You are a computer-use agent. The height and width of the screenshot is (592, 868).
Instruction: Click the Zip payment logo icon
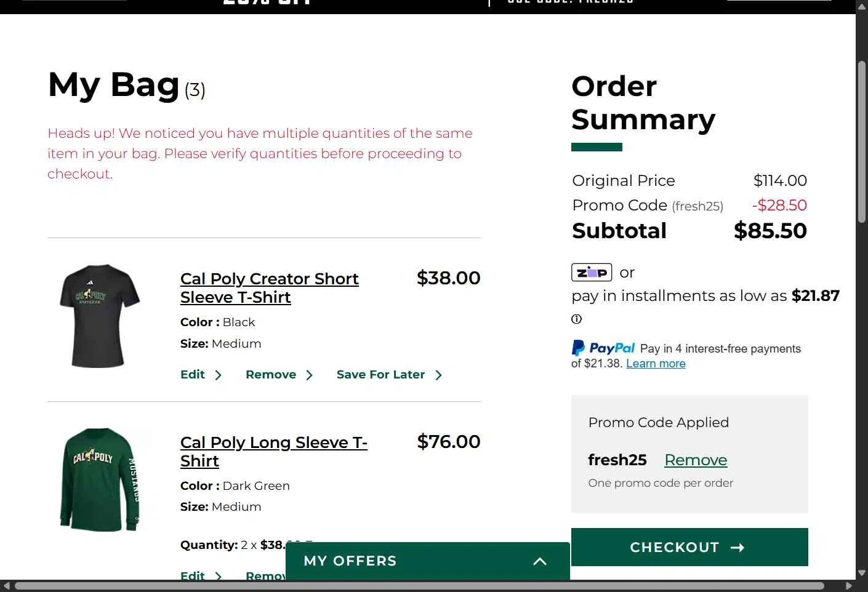(592, 272)
